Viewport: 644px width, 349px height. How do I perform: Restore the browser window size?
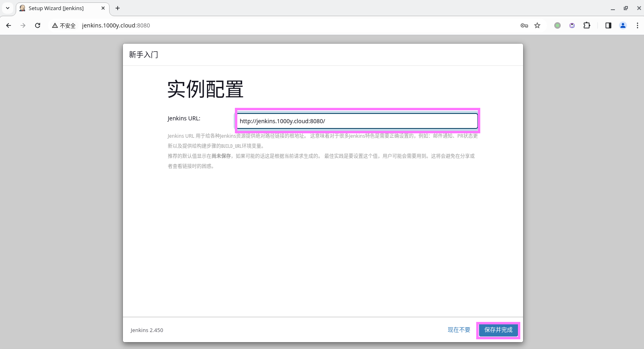click(626, 8)
